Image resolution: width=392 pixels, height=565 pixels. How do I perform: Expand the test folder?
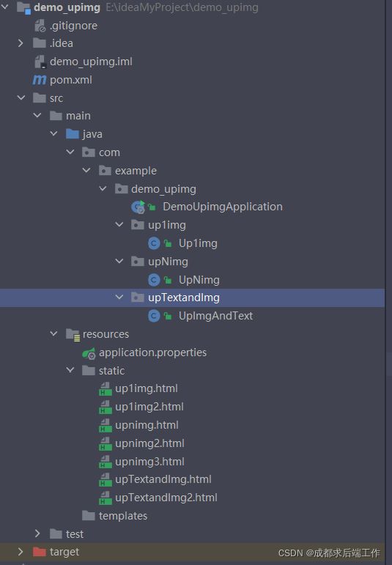pos(37,533)
